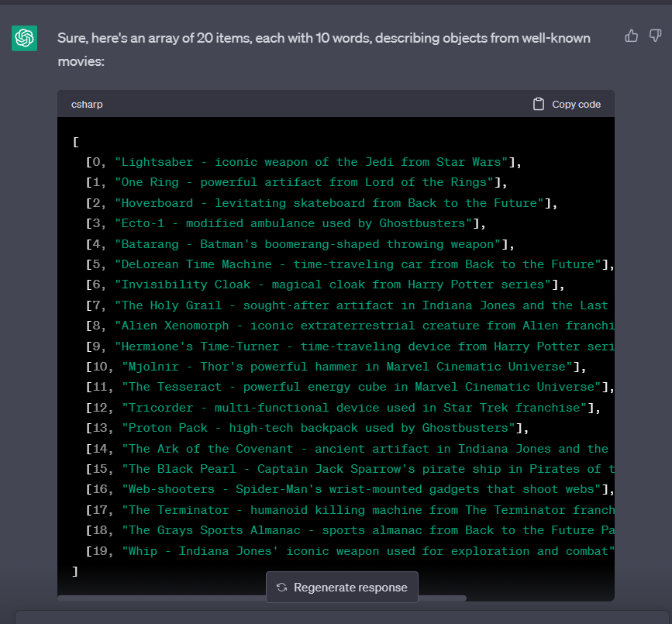Click the csharp language label

87,104
